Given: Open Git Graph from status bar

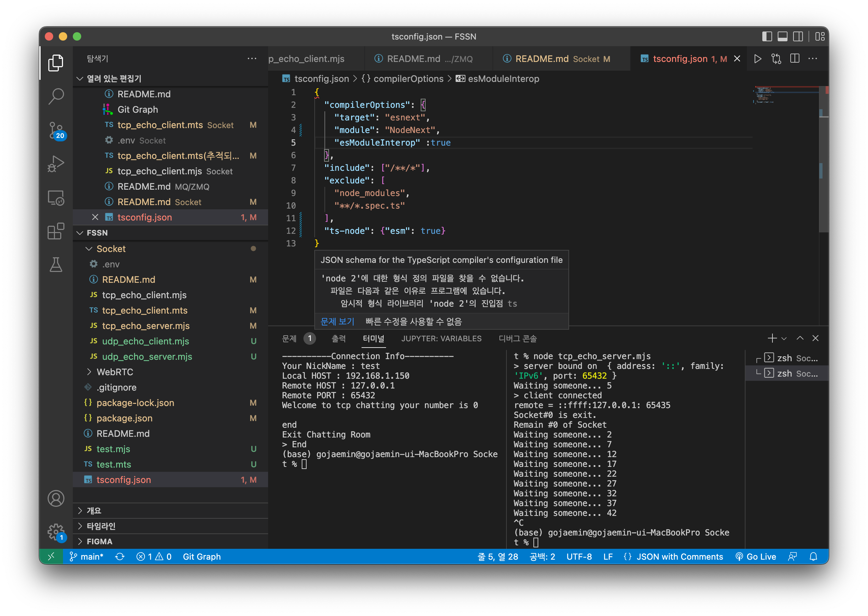Looking at the screenshot, I should click(x=202, y=556).
